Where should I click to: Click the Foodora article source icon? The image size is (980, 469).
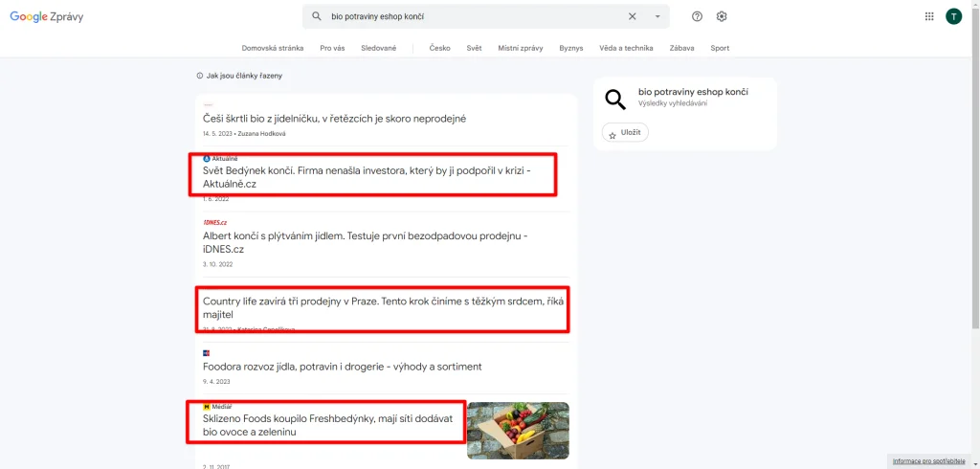click(x=207, y=352)
